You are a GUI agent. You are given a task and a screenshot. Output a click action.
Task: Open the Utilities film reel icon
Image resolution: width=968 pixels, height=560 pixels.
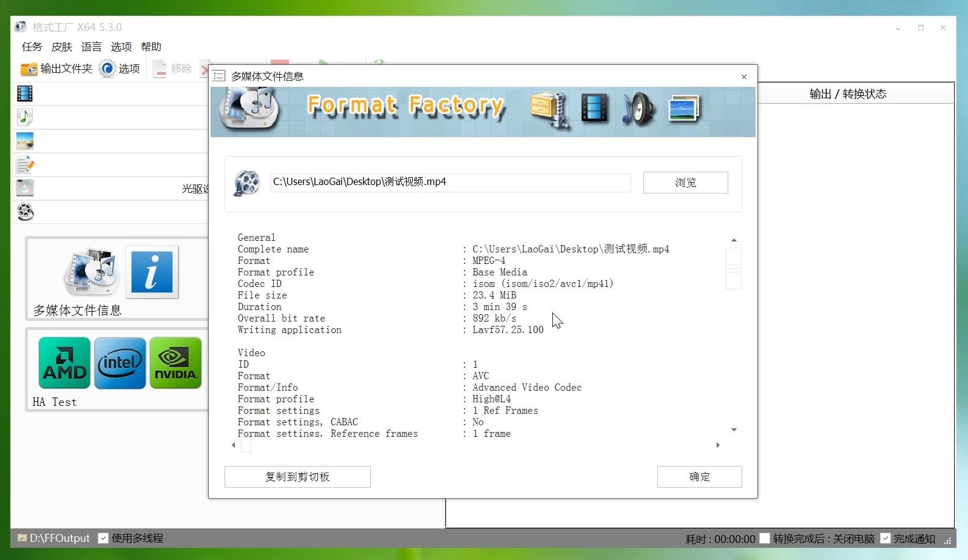(25, 212)
